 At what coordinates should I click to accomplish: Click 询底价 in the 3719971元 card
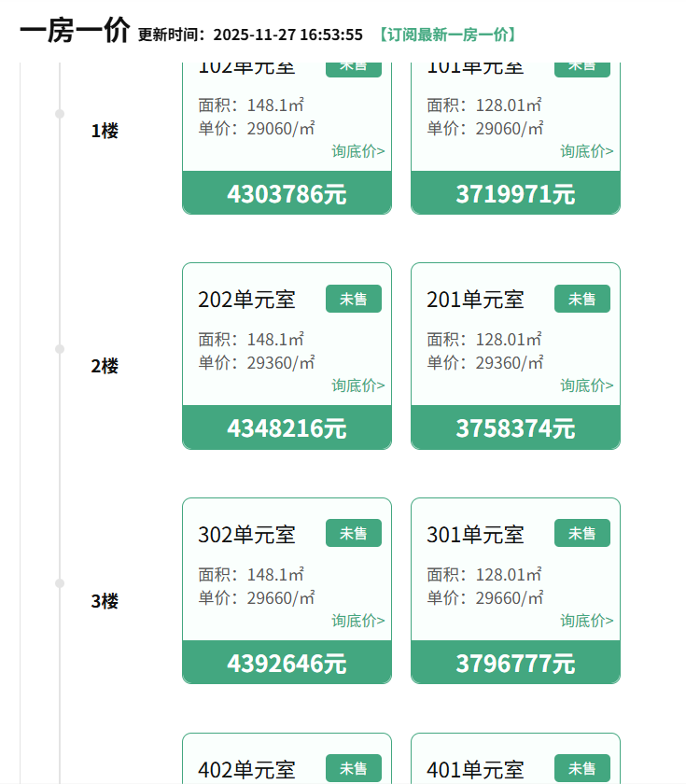pyautogui.click(x=586, y=151)
